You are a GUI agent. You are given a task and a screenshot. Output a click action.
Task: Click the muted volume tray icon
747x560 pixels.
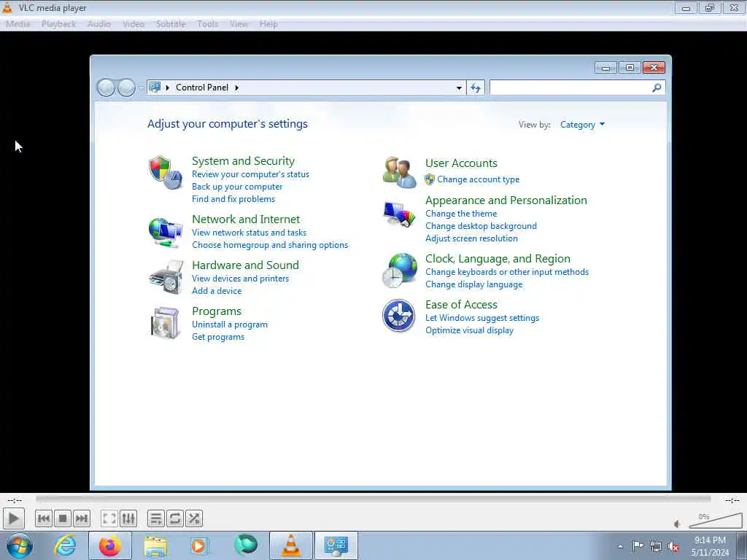(x=673, y=546)
